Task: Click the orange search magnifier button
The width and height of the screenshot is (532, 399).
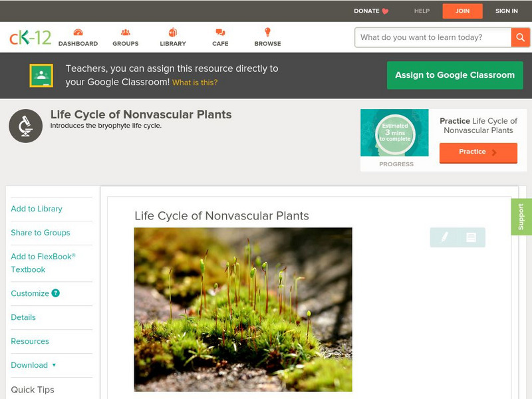Action: coord(520,37)
